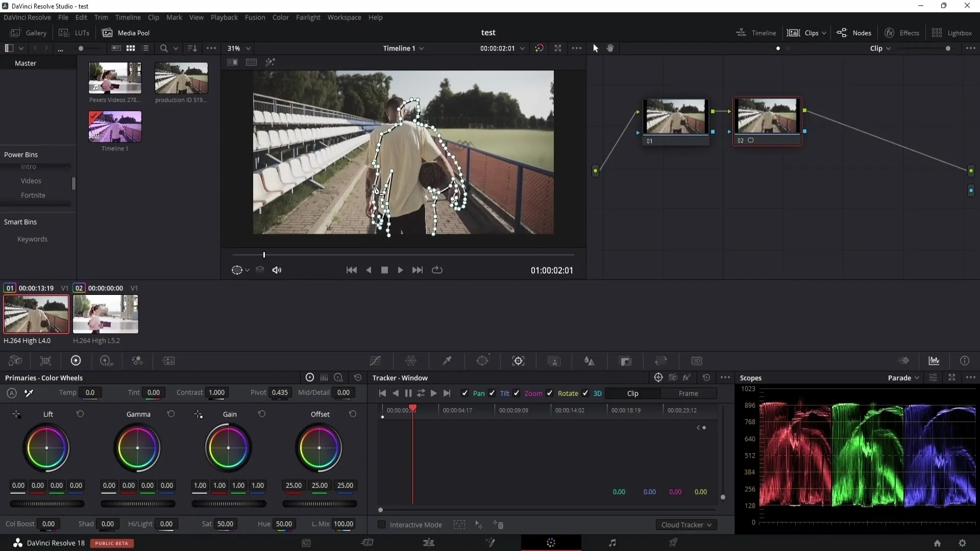This screenshot has height=551, width=980.
Task: Open the Power Window palette icon
Action: pos(482,361)
